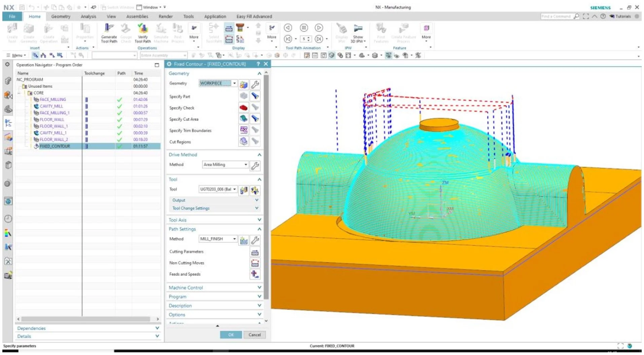Open the Analysis ribbon tab
This screenshot has width=644, height=355.
click(x=88, y=17)
